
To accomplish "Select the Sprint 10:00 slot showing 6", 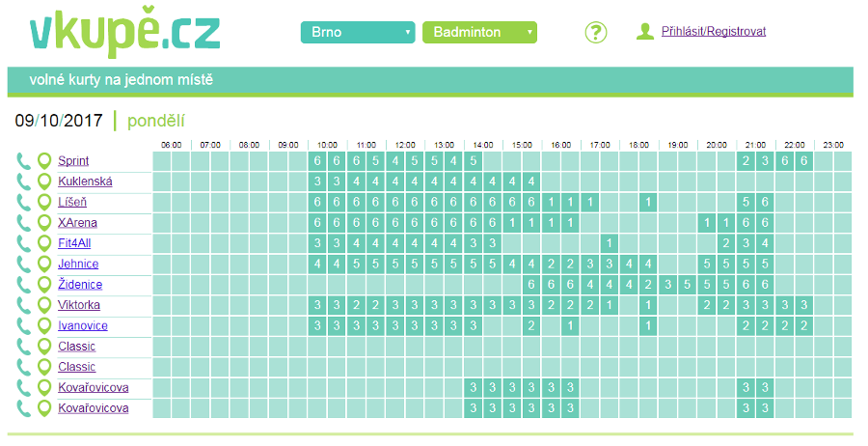I will point(317,160).
